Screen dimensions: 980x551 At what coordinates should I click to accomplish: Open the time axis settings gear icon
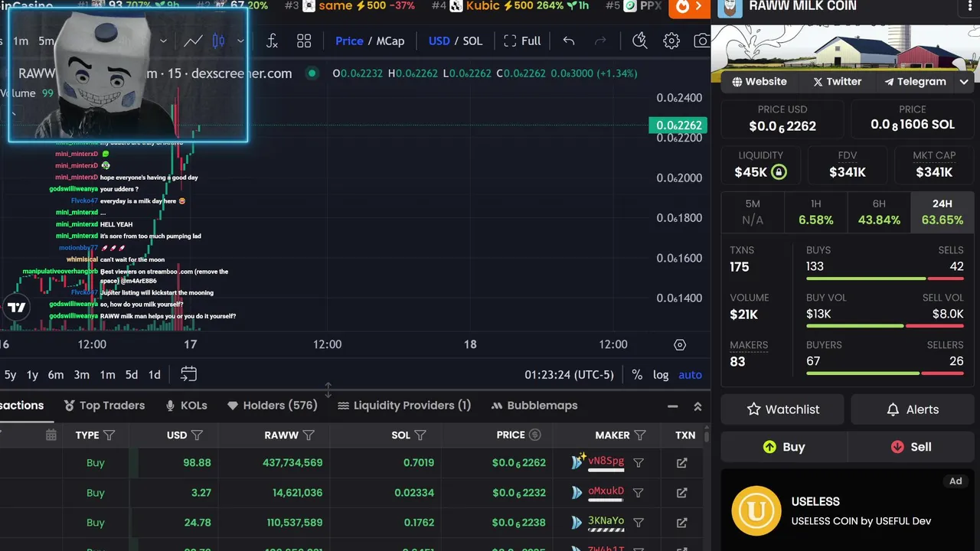click(x=680, y=345)
